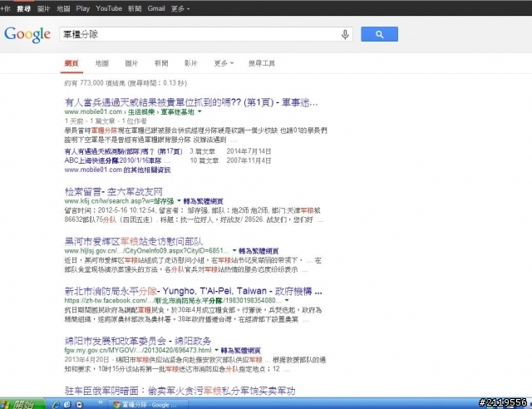
Task: Expand the green arrow next to 軍事迷基地
Action: (x=199, y=111)
